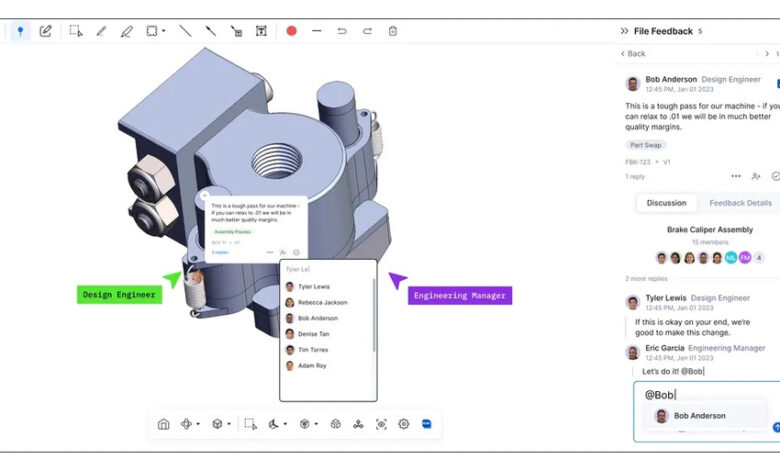Open the 3 replies link on canvas card
The width and height of the screenshot is (780, 470).
tap(220, 253)
